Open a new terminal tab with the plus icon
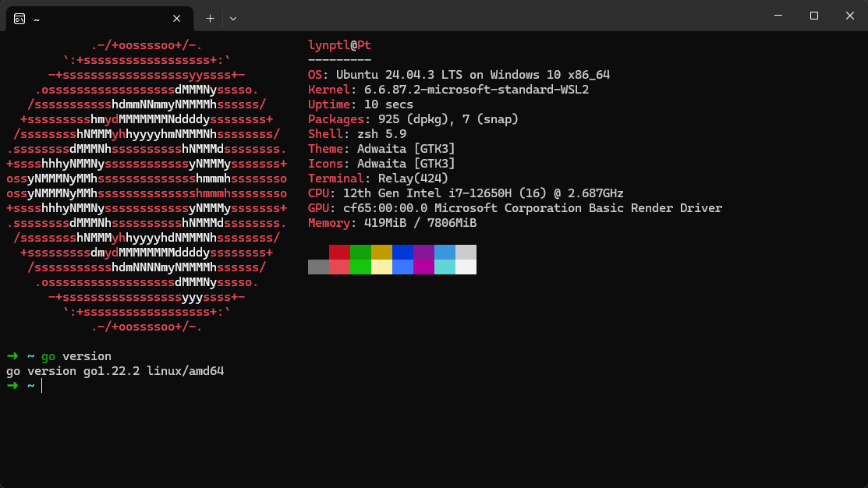The height and width of the screenshot is (488, 868). coord(209,18)
